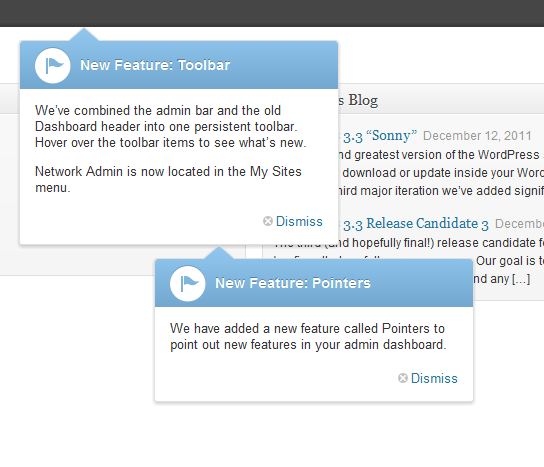
Task: Click the Pointers description paragraph
Action: point(308,337)
